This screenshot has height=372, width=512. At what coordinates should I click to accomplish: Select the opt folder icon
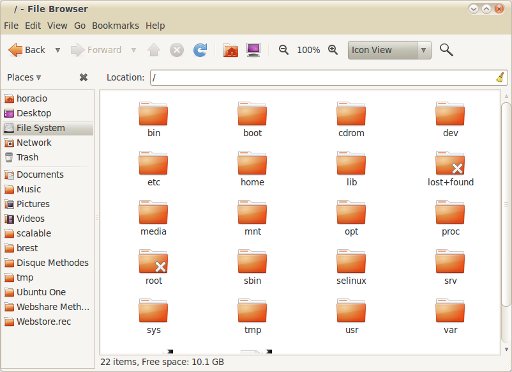tap(351, 212)
